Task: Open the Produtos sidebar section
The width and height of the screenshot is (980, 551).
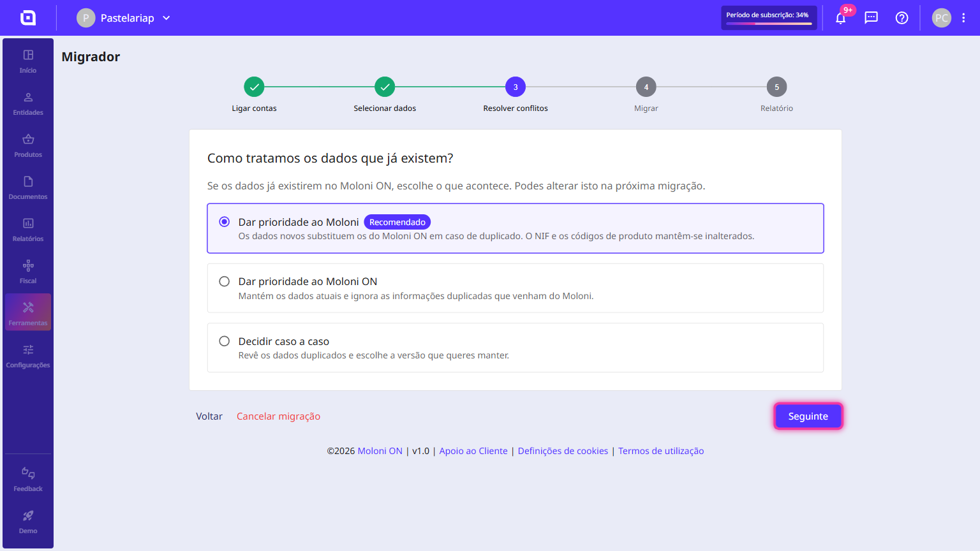Action: click(x=28, y=145)
